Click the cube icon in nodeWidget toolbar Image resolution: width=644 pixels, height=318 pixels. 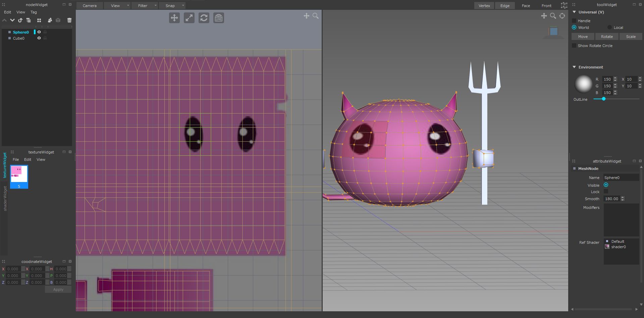(x=58, y=20)
